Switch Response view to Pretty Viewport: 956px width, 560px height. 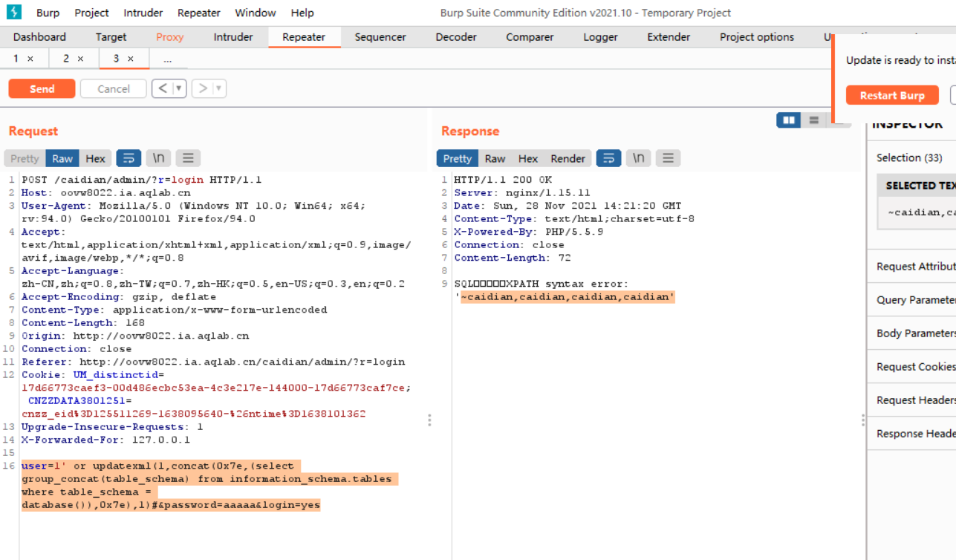pyautogui.click(x=458, y=158)
